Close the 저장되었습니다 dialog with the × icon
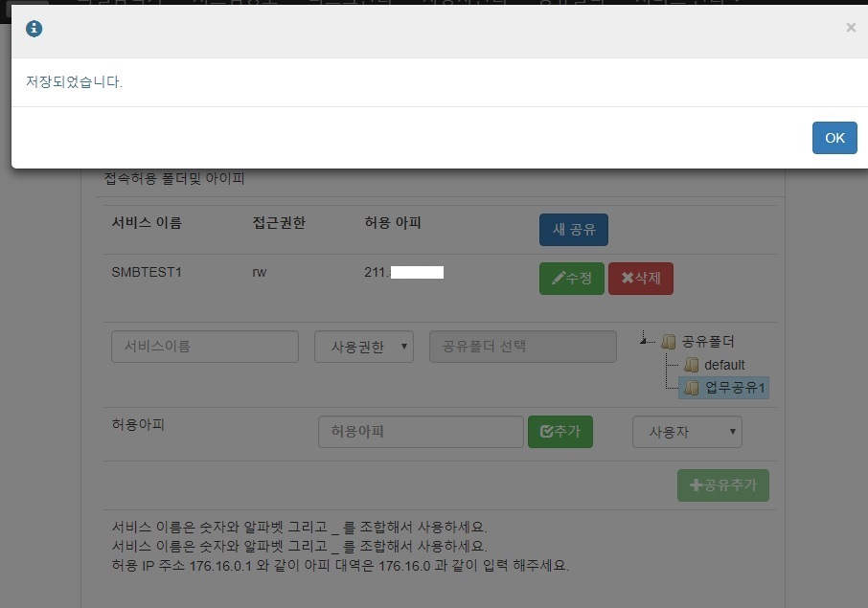868x608 pixels. [x=850, y=28]
